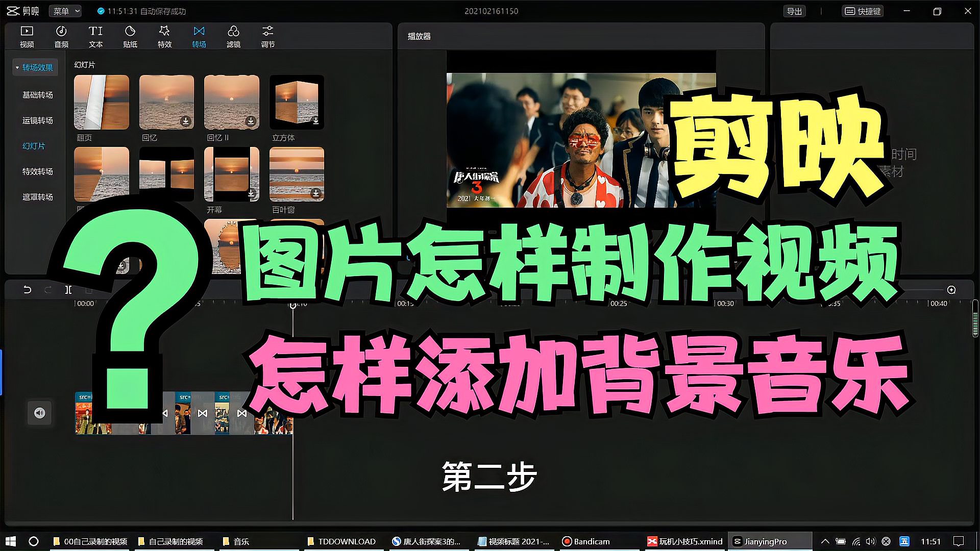980x551 pixels.
Task: Download the 立方体 transition
Action: [x=316, y=121]
